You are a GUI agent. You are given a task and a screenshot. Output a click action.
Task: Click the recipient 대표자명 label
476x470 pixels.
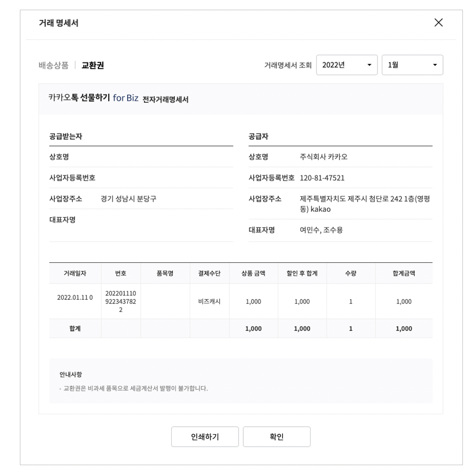63,220
